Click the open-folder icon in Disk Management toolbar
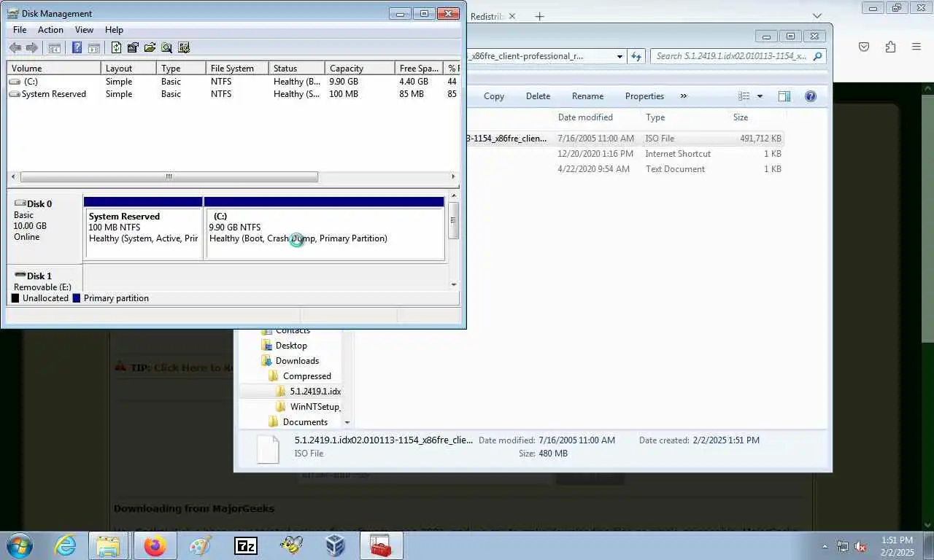 [150, 48]
